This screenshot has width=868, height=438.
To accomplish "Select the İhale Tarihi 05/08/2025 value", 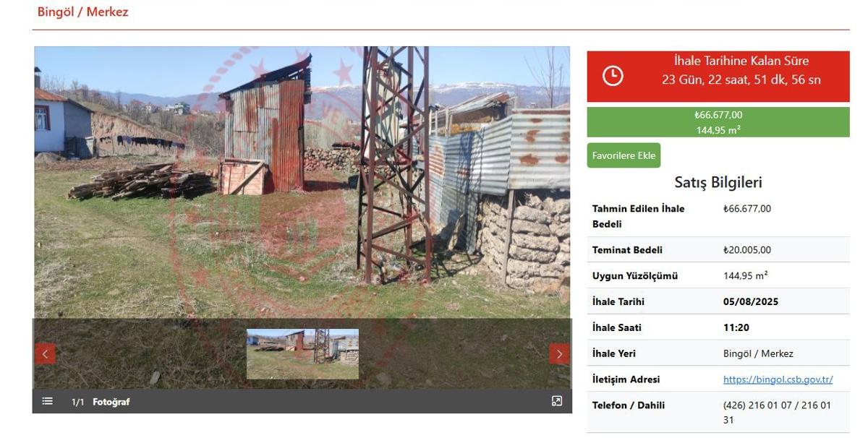I will click(x=751, y=301).
